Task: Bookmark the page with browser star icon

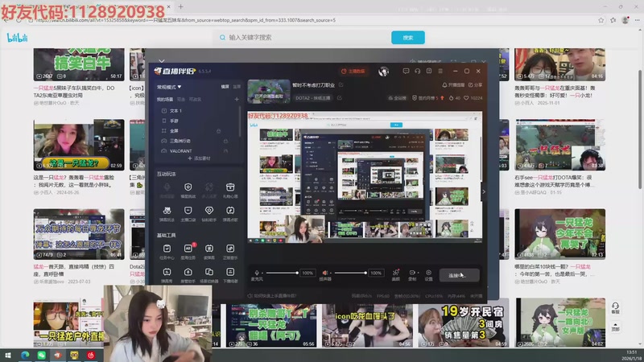Action: 601,19
